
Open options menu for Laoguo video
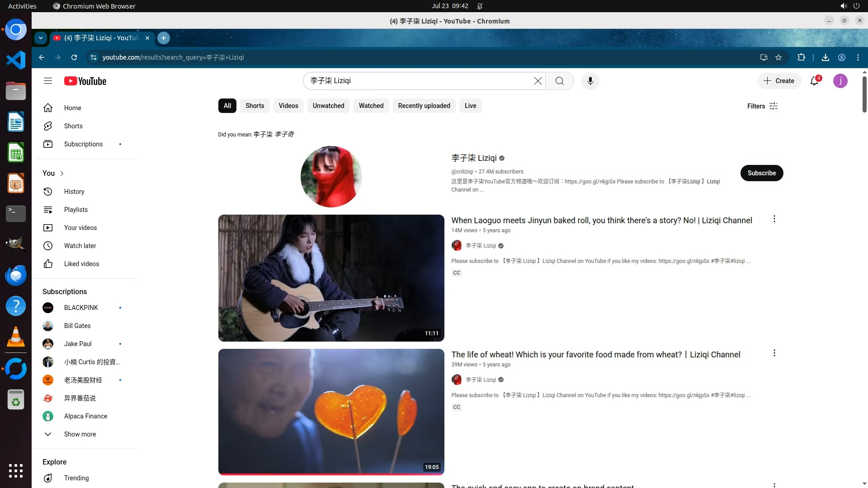(x=774, y=219)
